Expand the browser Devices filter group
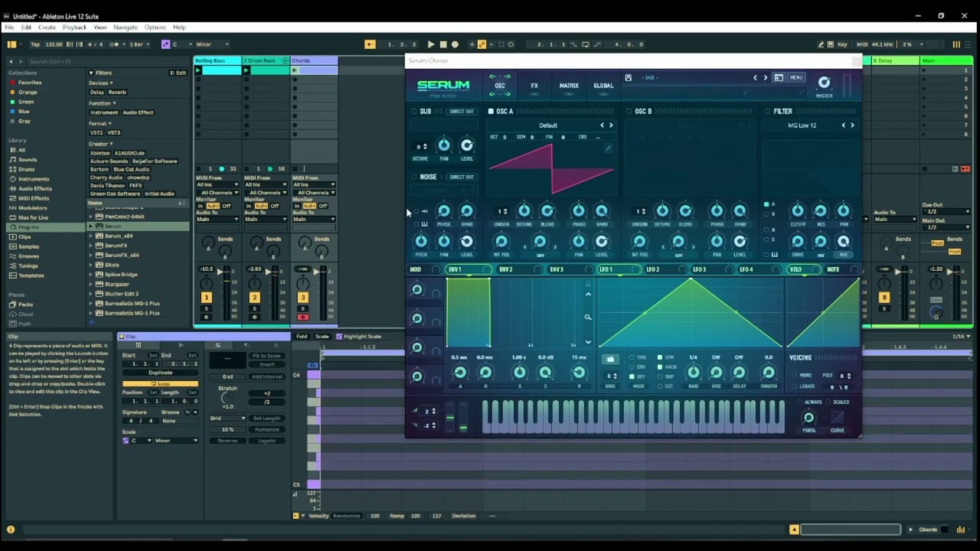The height and width of the screenshot is (551, 980). (x=100, y=83)
